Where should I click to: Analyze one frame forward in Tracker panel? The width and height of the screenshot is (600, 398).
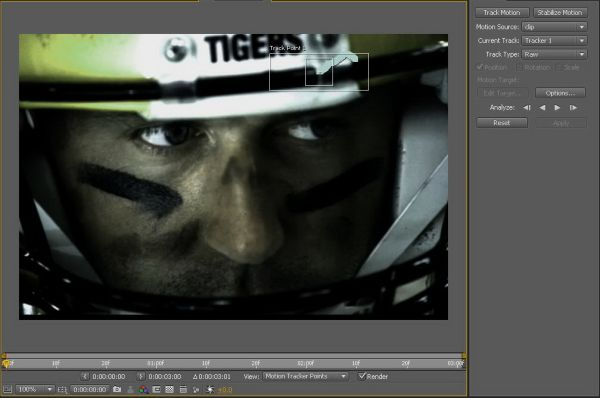click(573, 108)
